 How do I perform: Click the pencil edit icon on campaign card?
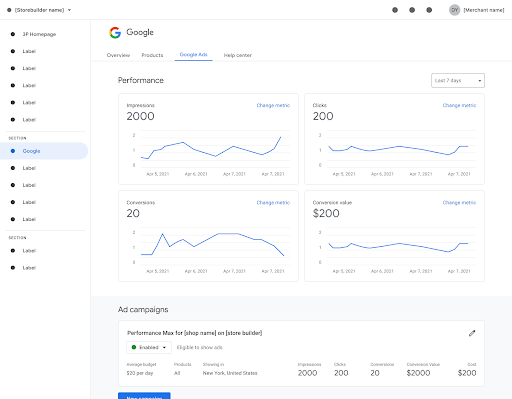click(x=472, y=333)
